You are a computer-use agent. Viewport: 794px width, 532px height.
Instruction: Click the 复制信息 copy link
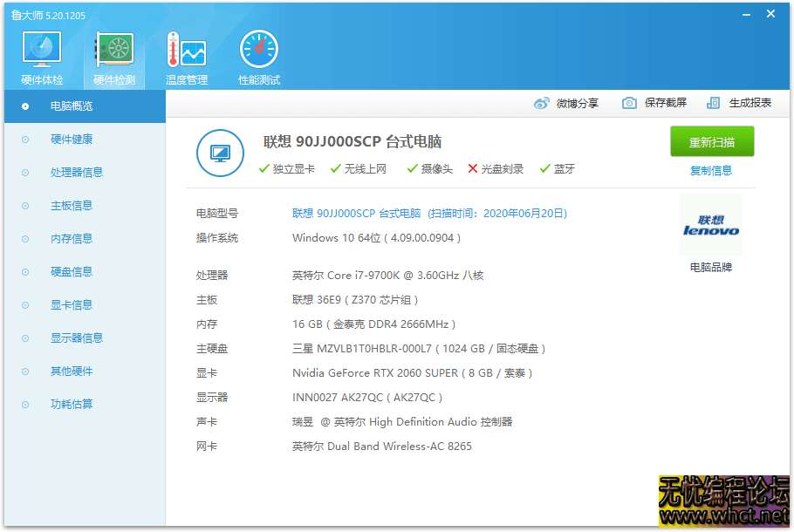point(713,171)
